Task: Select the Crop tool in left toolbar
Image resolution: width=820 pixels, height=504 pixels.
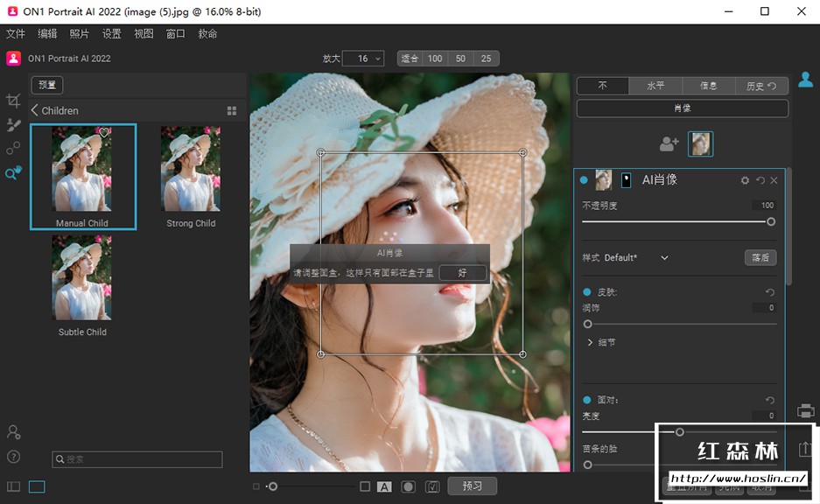Action: pos(13,101)
